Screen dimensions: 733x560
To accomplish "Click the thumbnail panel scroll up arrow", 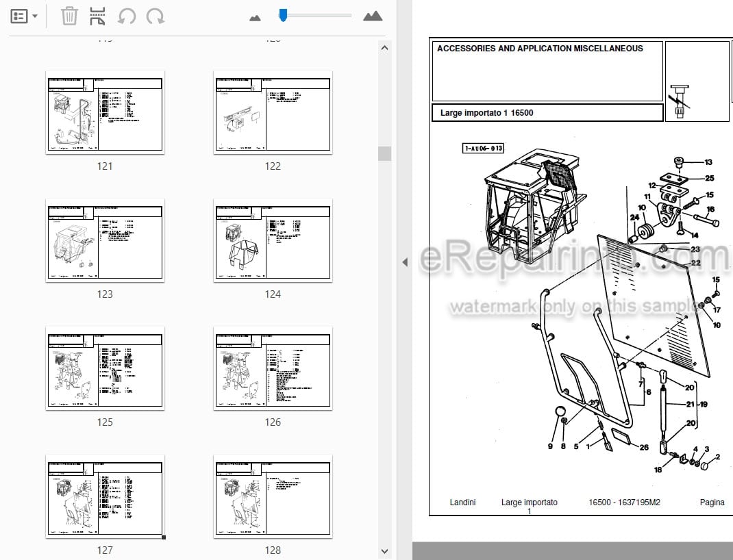I will 384,48.
